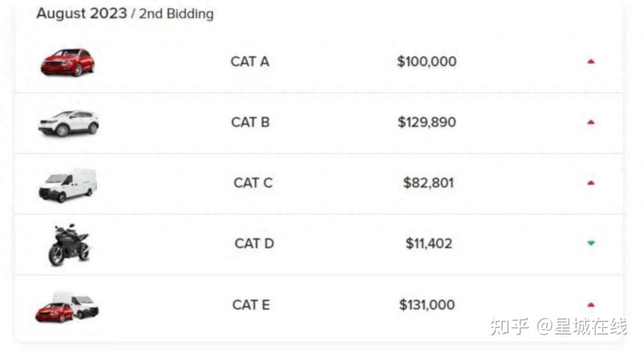Screen dimensions: 644x353
Task: Click the red up arrow for CAT B
Action: pos(591,122)
